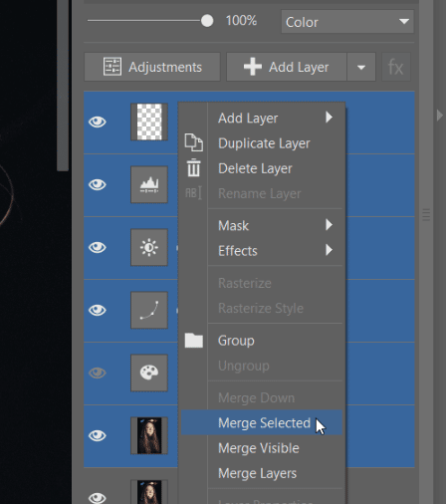Choose Delete Layer from context menu
Image resolution: width=446 pixels, height=504 pixels.
262,168
